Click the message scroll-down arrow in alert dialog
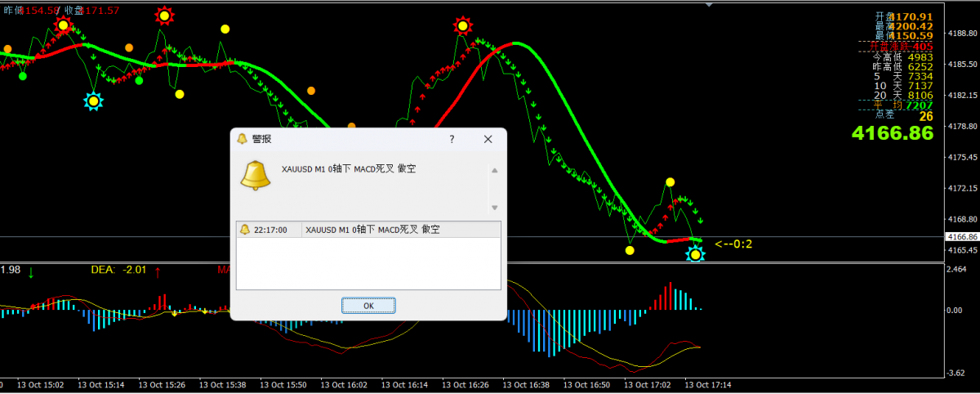Screen dimensions: 980x394 pyautogui.click(x=494, y=208)
